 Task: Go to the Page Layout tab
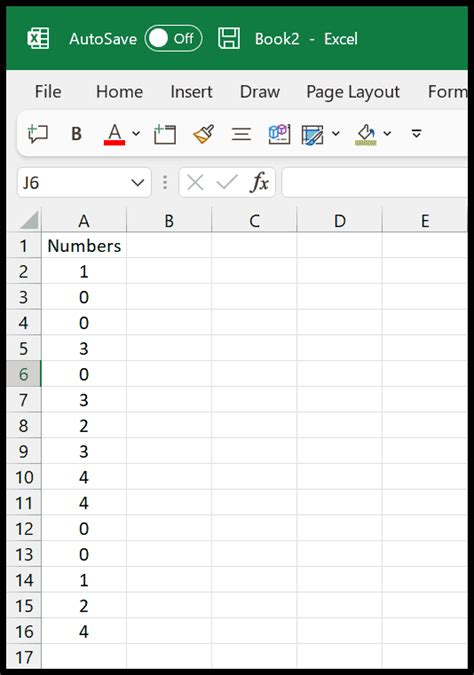[x=353, y=92]
